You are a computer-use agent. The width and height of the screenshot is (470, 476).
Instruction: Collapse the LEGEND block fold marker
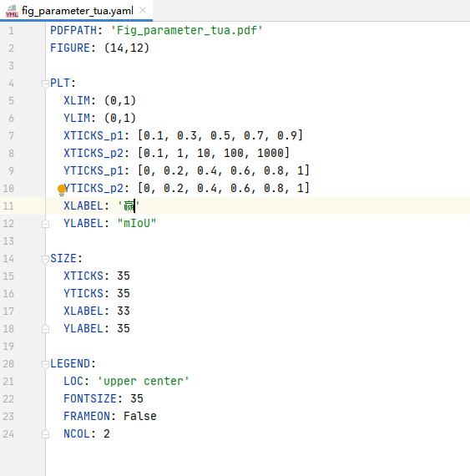pos(45,364)
